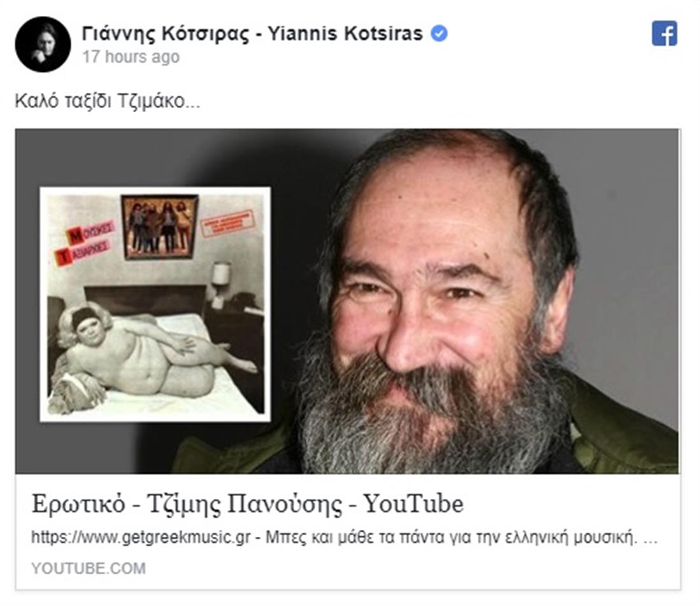Click truncation ellipsis ending link description
The image size is (700, 605).
click(x=651, y=540)
